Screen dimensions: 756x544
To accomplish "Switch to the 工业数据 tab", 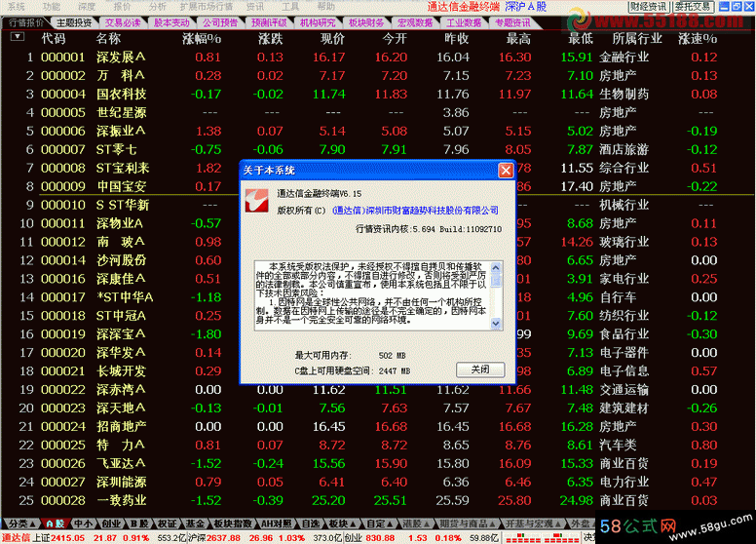I will [464, 22].
